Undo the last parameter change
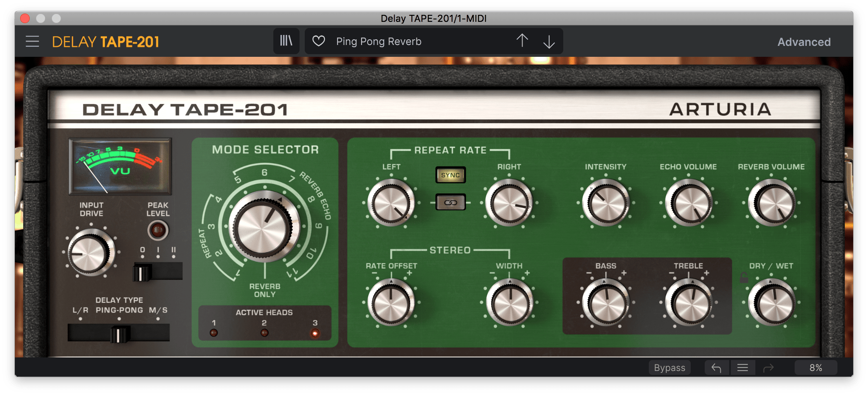This screenshot has width=868, height=395. coord(716,367)
